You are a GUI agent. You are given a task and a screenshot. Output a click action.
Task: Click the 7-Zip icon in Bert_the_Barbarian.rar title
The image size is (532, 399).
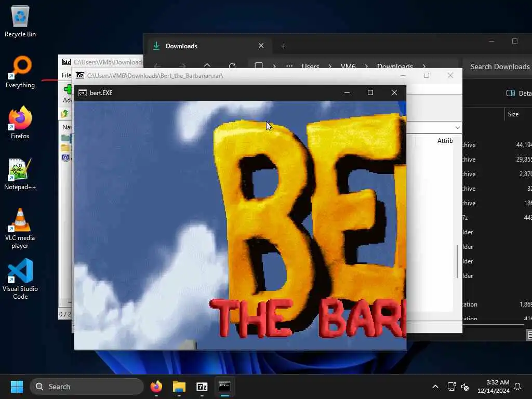[x=80, y=75]
